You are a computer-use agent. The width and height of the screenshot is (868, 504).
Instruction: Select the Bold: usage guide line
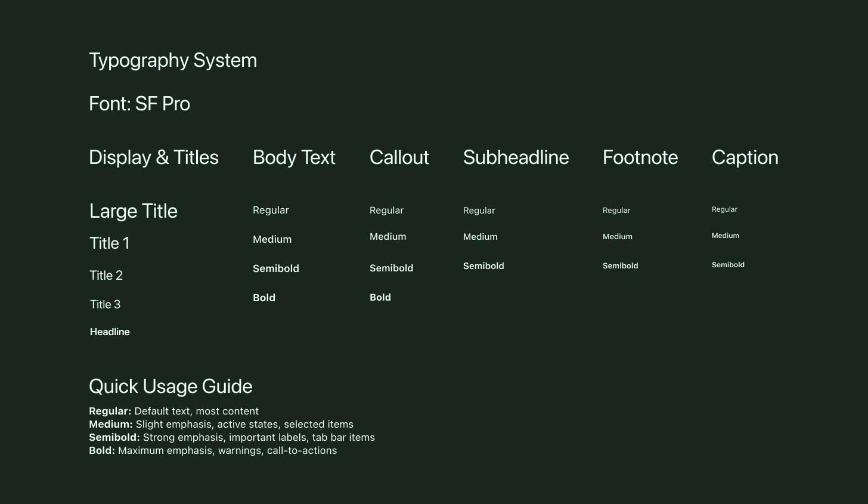213,451
